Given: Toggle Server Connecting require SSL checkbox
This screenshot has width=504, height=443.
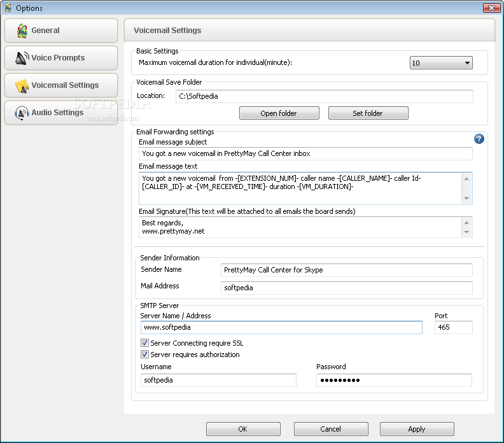Looking at the screenshot, I should coord(144,343).
